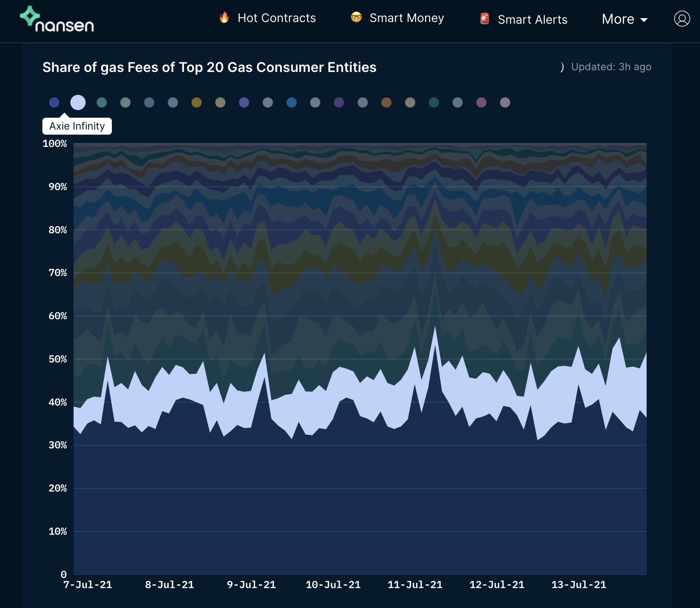Viewport: 700px width, 608px height.
Task: Select the first navy blue legend dot
Action: point(54,102)
